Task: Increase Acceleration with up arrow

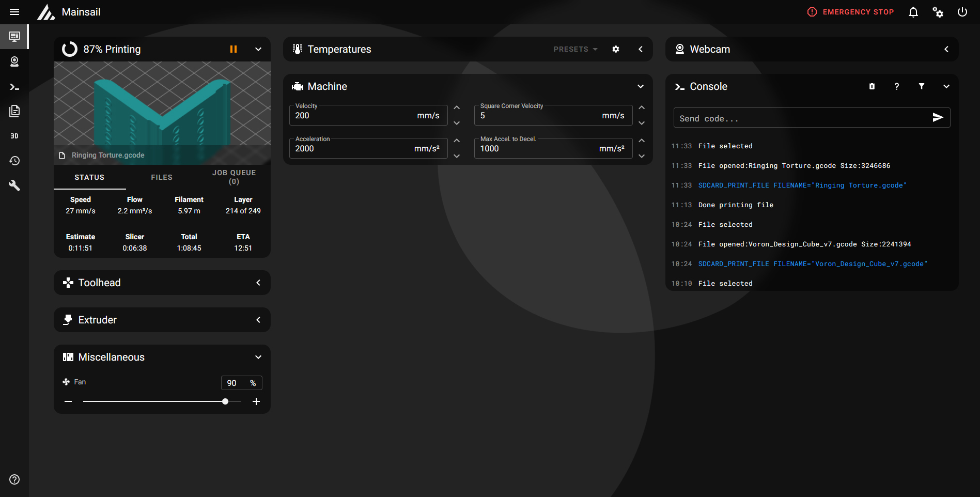Action: [x=457, y=141]
